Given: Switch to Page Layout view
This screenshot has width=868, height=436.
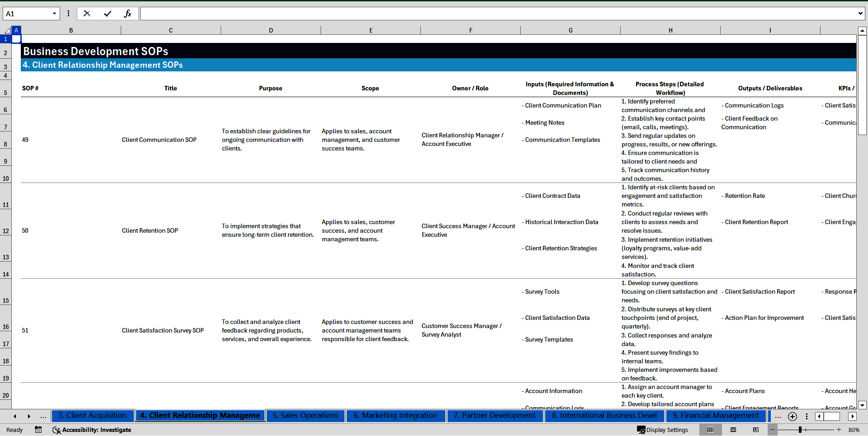Looking at the screenshot, I should [x=733, y=430].
